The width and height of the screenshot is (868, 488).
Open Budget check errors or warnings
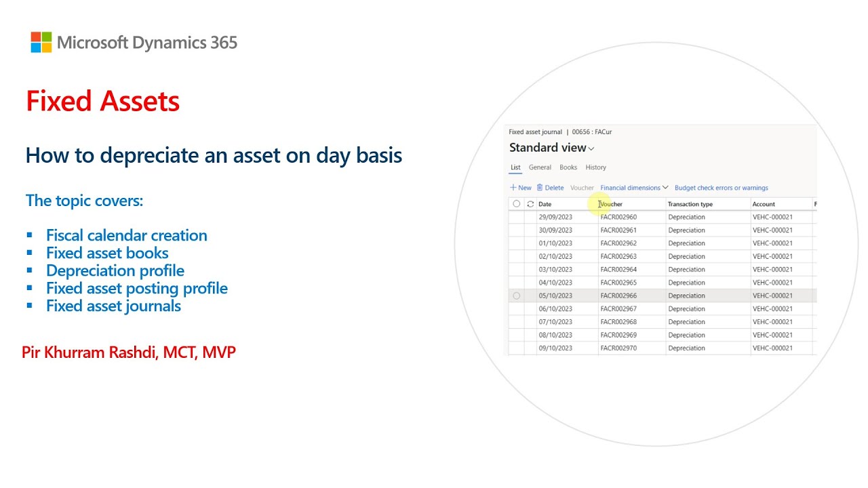[722, 188]
